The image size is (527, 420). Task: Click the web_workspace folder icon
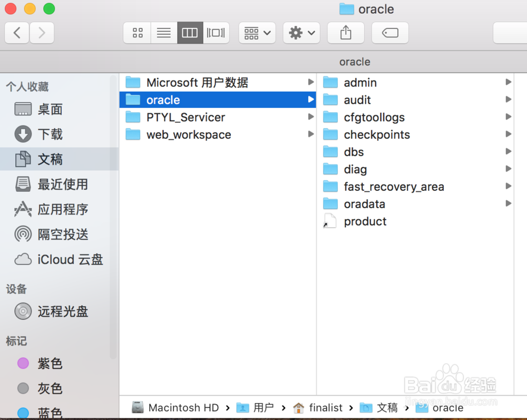(x=133, y=134)
